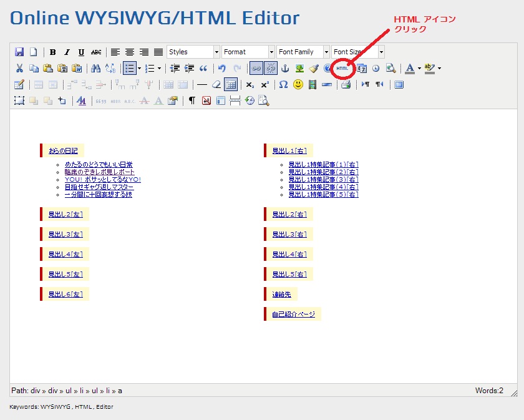Insert emoticon with the smiley face icon
The image size is (524, 420).
298,84
